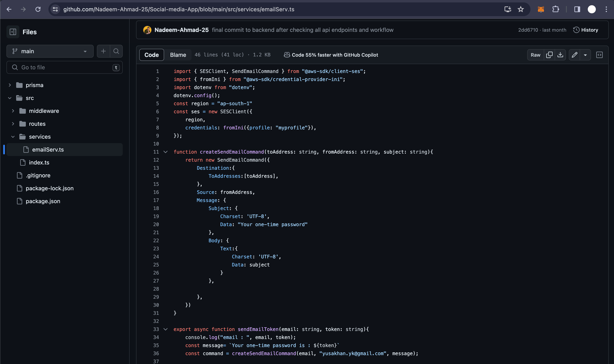Image resolution: width=614 pixels, height=364 pixels.
Task: Open browser extensions puzzle icon
Action: [x=555, y=9]
